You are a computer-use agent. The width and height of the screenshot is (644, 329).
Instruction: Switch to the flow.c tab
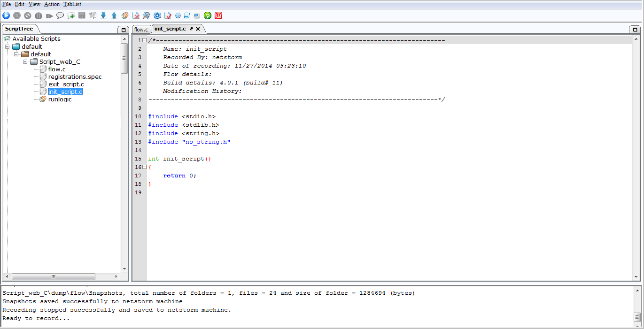click(x=141, y=29)
